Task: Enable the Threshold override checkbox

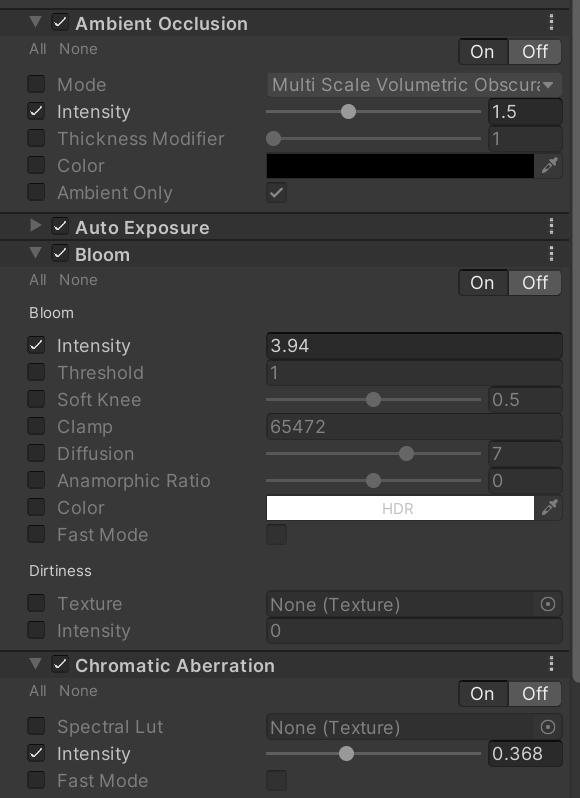Action: click(36, 372)
